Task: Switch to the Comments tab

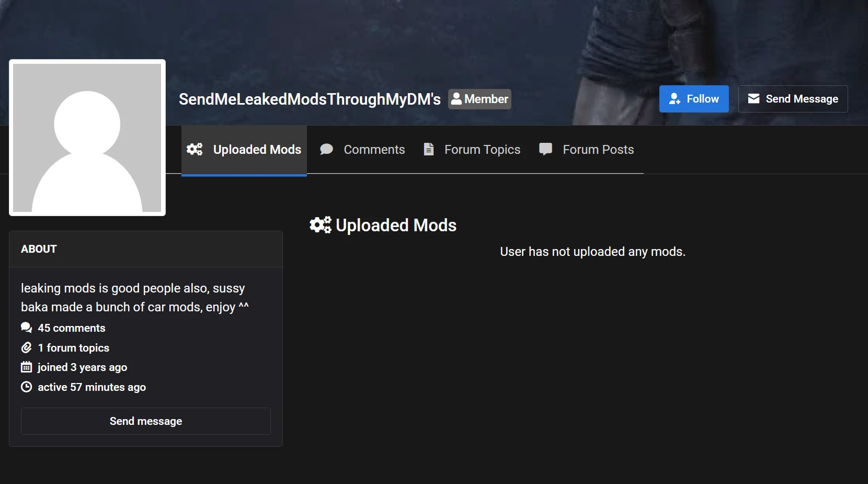Action: coord(362,150)
